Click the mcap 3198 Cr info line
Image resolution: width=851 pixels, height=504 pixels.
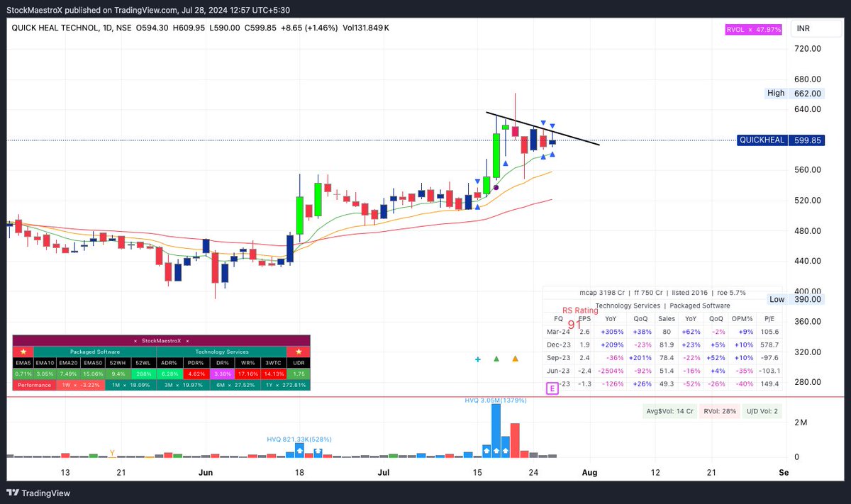pyautogui.click(x=662, y=293)
